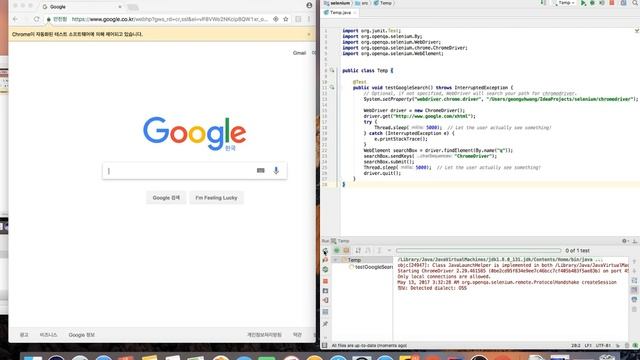
Task: Stop the process with red toolbar square
Action: tap(612, 3)
